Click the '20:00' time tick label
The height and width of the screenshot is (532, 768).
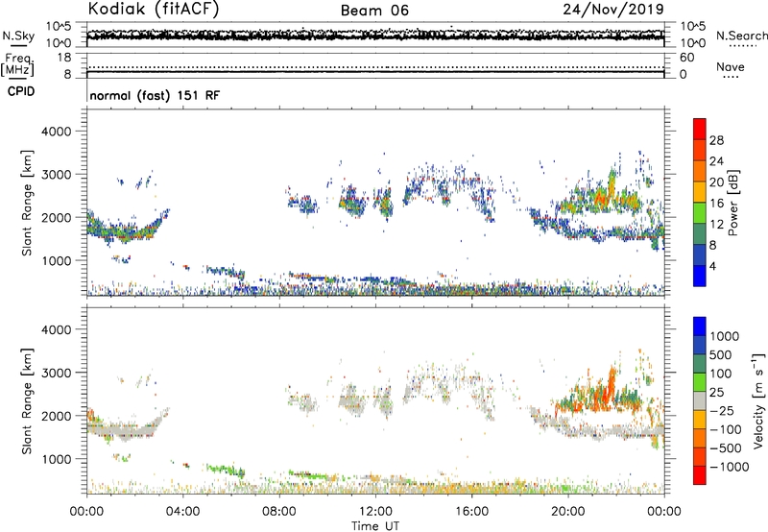point(568,512)
